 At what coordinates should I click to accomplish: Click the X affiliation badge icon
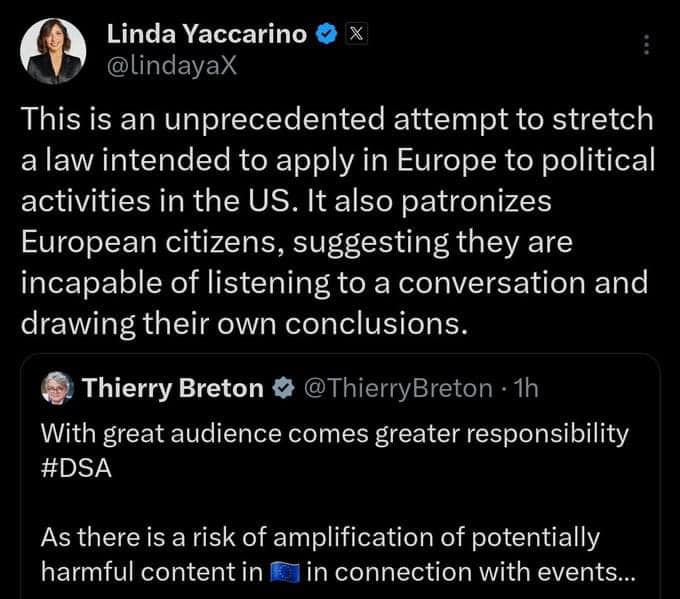[x=355, y=35]
